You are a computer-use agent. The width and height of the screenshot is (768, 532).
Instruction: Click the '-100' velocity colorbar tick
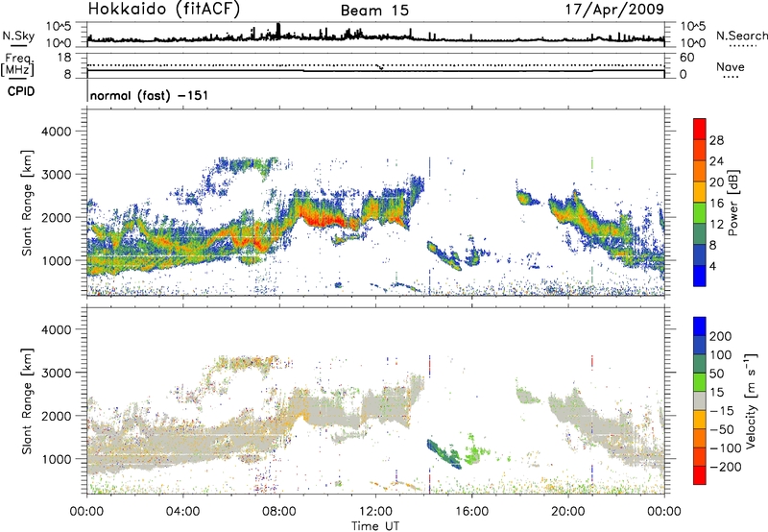pyautogui.click(x=726, y=448)
